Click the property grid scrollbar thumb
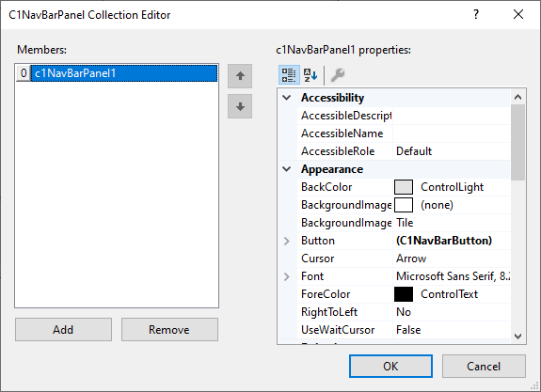The height and width of the screenshot is (392, 541). point(517,142)
